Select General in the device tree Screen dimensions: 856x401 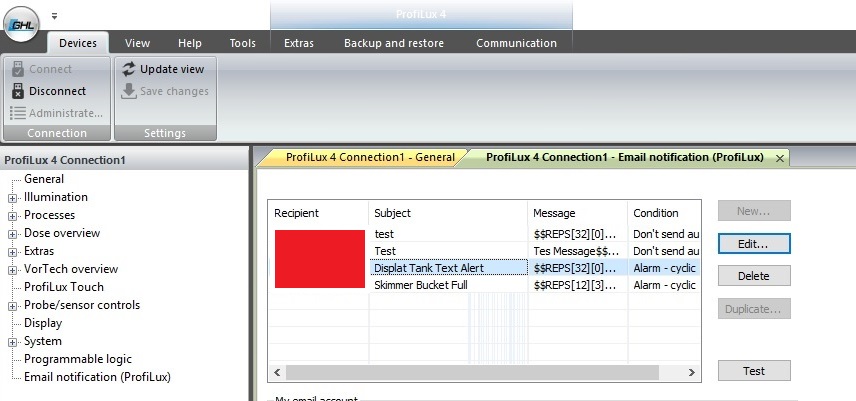click(44, 179)
